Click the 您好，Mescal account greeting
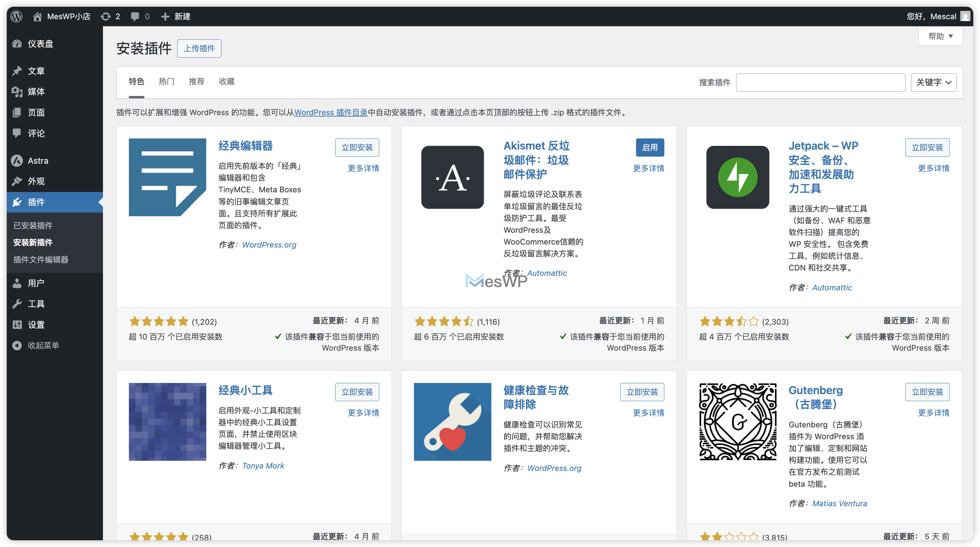Viewport: 980px width, 547px height. [x=931, y=17]
